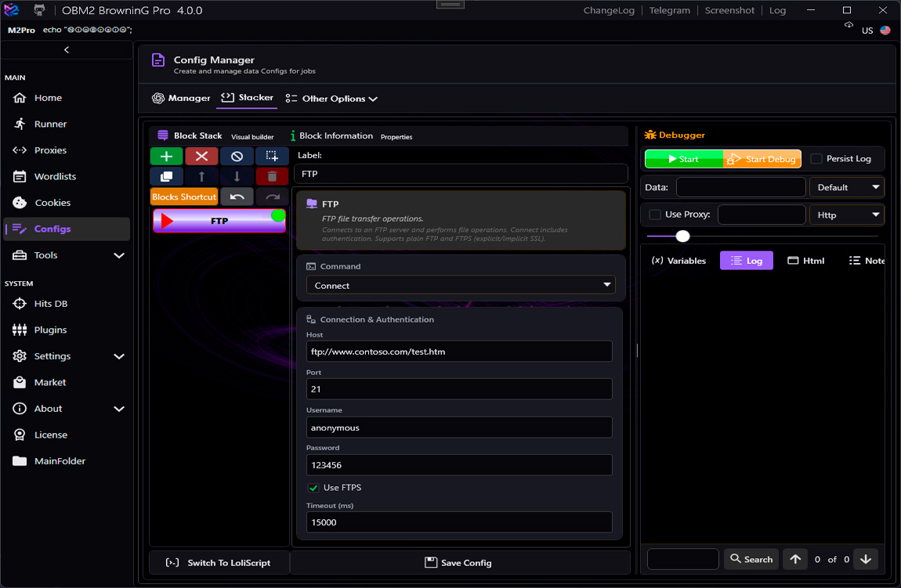
Task: Switch to the Manager tab
Action: coord(181,98)
